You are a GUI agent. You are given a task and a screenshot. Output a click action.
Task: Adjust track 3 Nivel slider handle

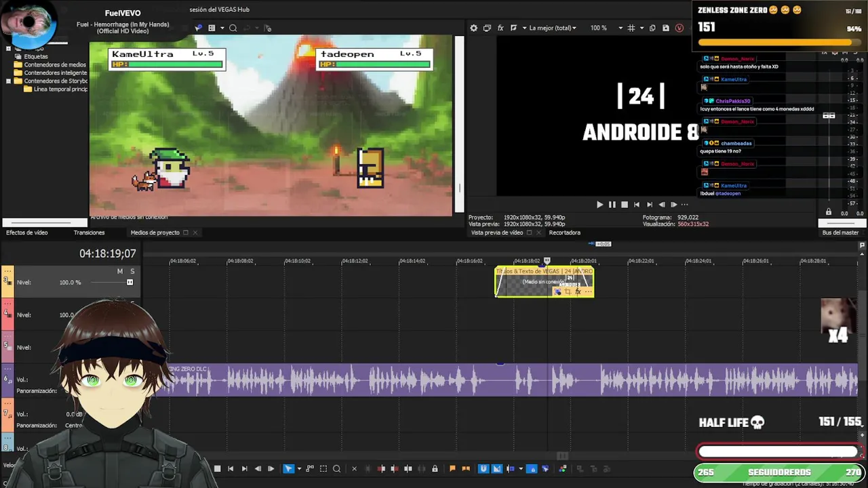click(130, 282)
